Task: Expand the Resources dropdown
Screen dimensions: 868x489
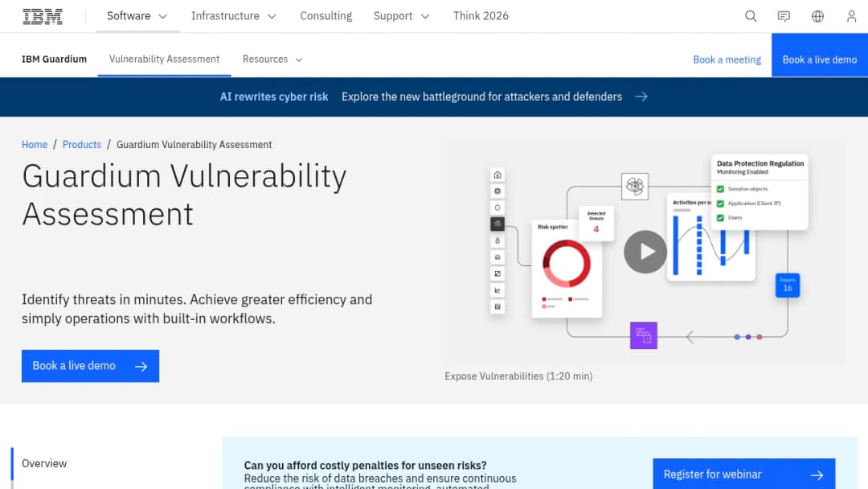Action: (272, 60)
